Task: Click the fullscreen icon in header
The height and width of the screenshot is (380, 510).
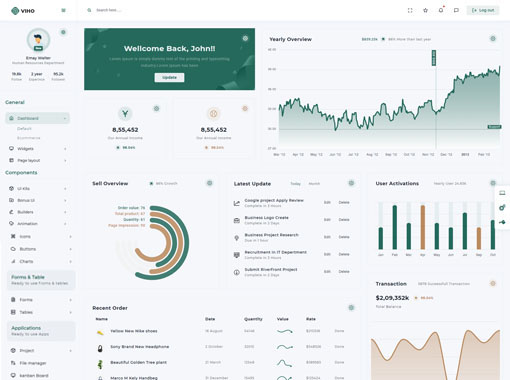Action: pyautogui.click(x=410, y=10)
